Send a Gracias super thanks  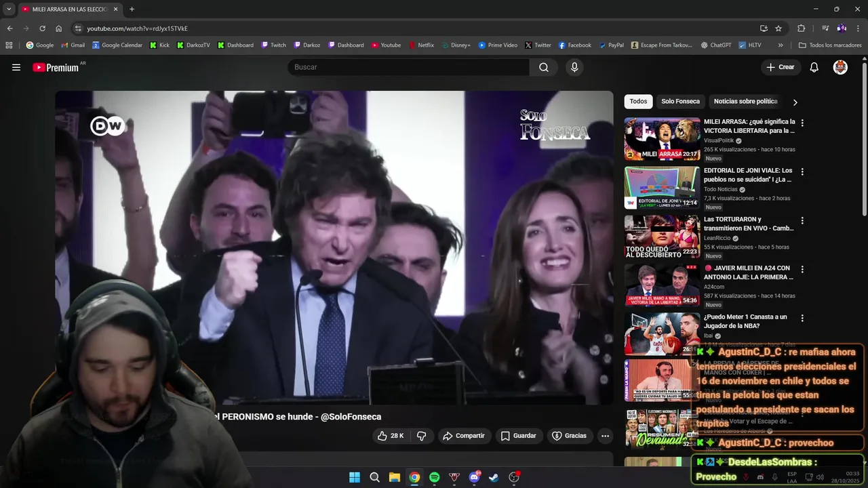(x=569, y=436)
